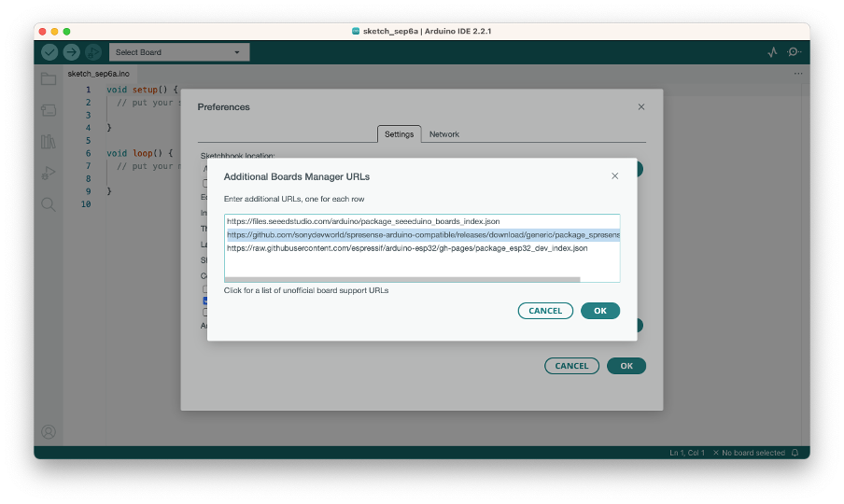The image size is (844, 504).
Task: Open the Serial Plotter icon
Action: (772, 52)
